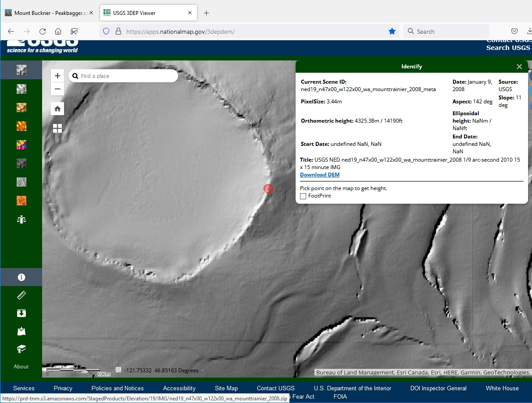This screenshot has height=403, width=532.
Task: Switch to Mount Buckner Peakbagger tab
Action: pyautogui.click(x=48, y=13)
